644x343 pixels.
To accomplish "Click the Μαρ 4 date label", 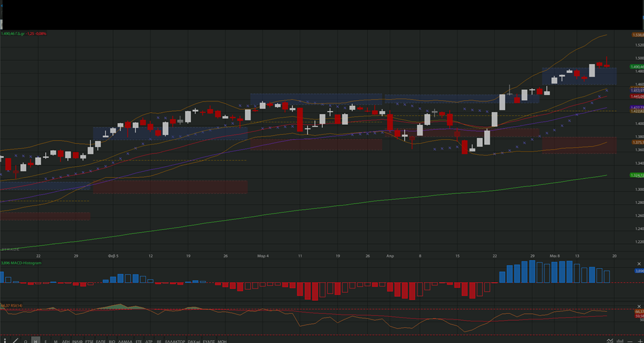I will (x=263, y=256).
